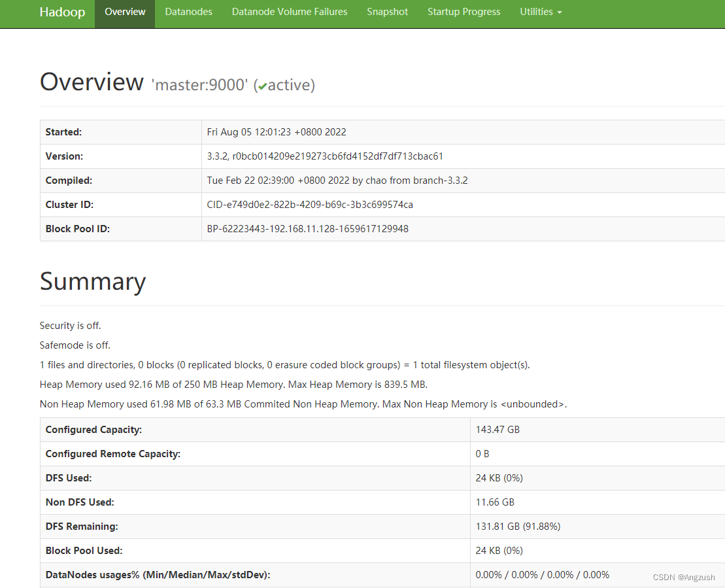Click the DFS Remaining: label

[82, 527]
